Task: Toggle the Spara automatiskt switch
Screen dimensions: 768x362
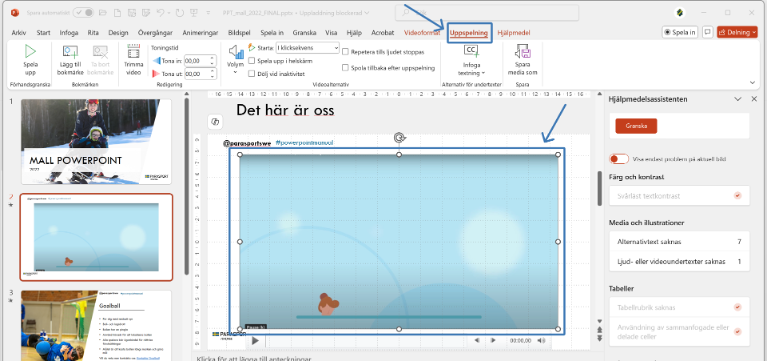Action: pyautogui.click(x=83, y=13)
